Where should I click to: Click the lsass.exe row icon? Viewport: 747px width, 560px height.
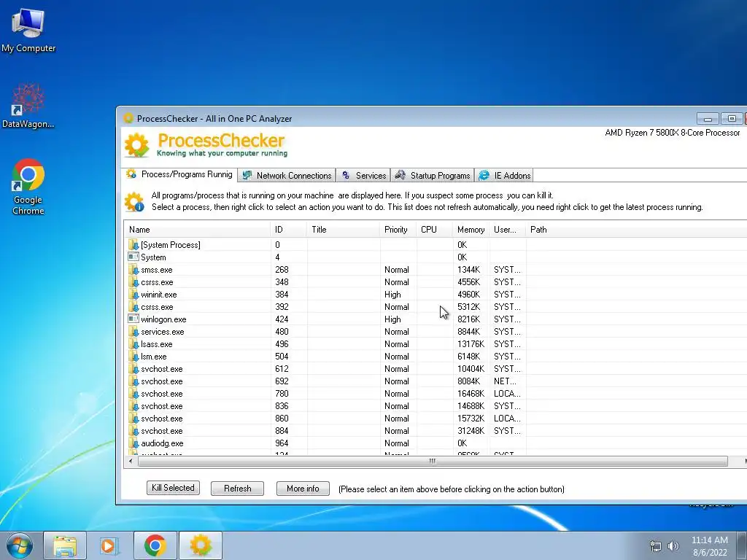(133, 344)
